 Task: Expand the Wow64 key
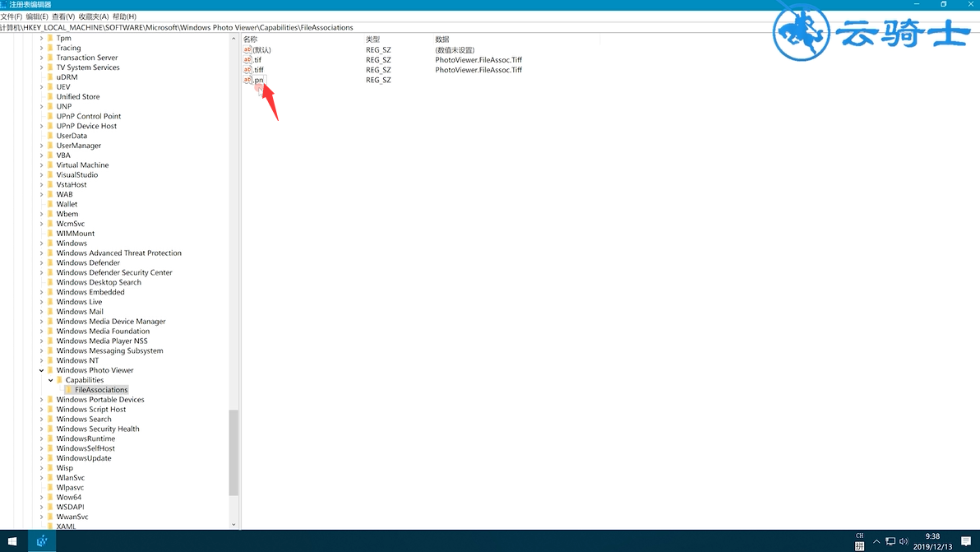(42, 497)
